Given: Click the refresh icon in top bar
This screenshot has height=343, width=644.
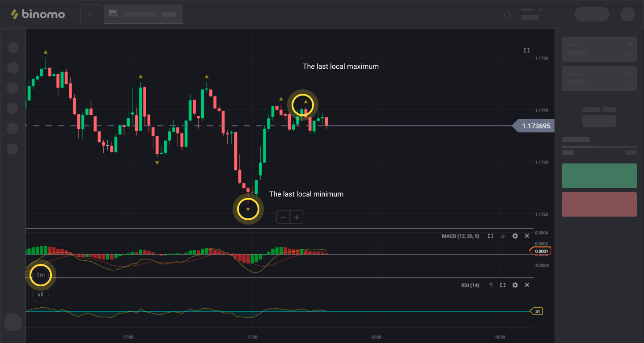Looking at the screenshot, I should tap(507, 14).
